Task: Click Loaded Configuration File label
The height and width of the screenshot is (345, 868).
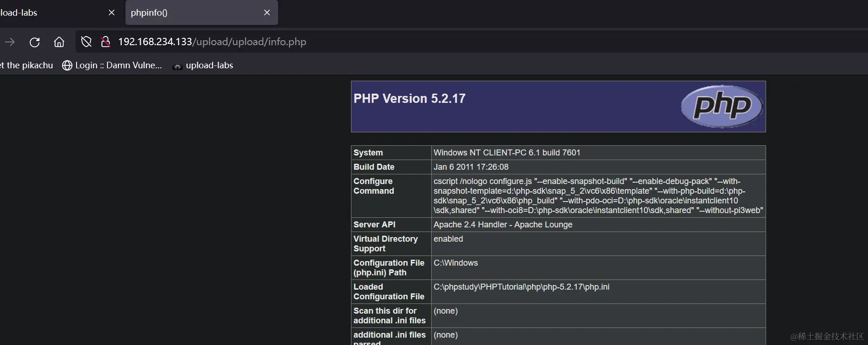Action: tap(389, 291)
